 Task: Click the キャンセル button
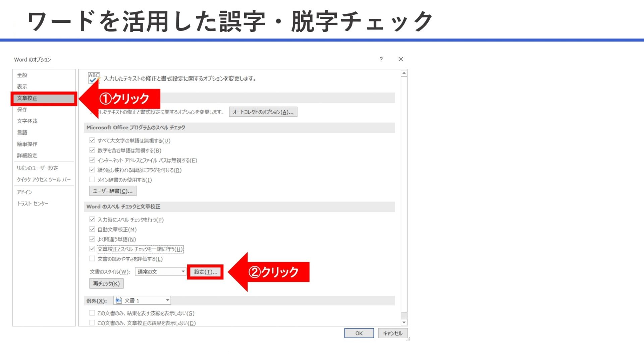click(x=393, y=333)
